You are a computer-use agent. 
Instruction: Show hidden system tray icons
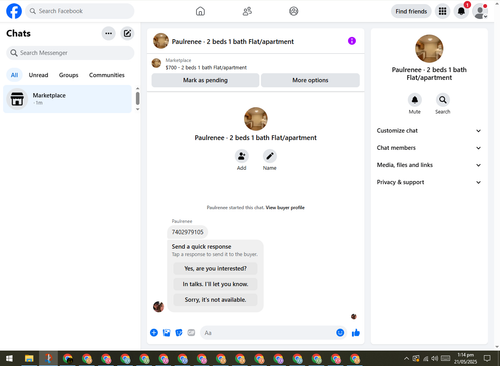[406, 359]
